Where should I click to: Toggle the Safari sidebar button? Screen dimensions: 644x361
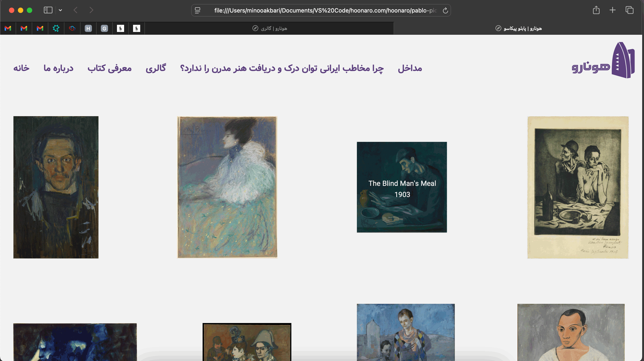(48, 10)
